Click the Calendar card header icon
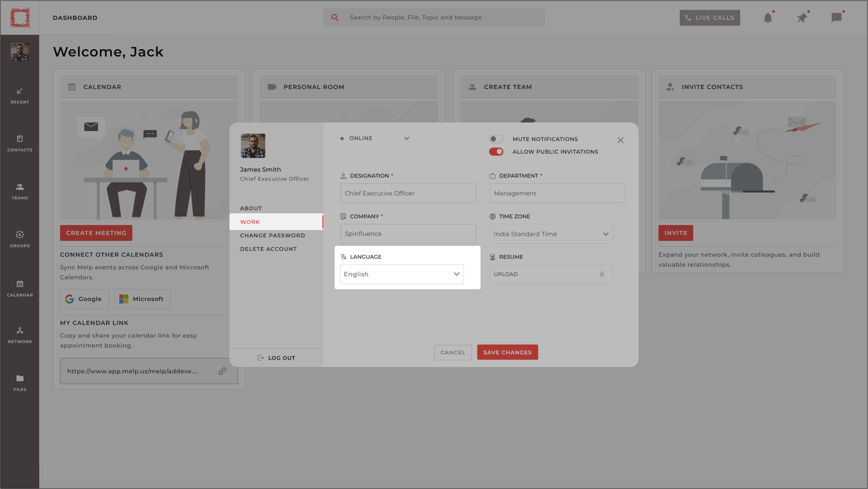The image size is (868, 489). point(72,87)
